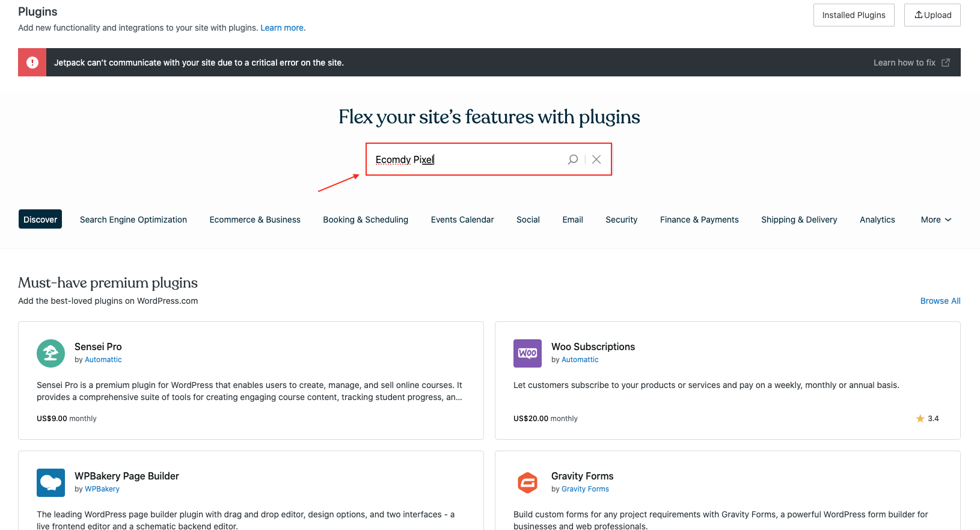Viewport: 980px width, 530px height.
Task: Click 'Add the best-loved plugins on WordPress.com' text
Action: pos(108,301)
